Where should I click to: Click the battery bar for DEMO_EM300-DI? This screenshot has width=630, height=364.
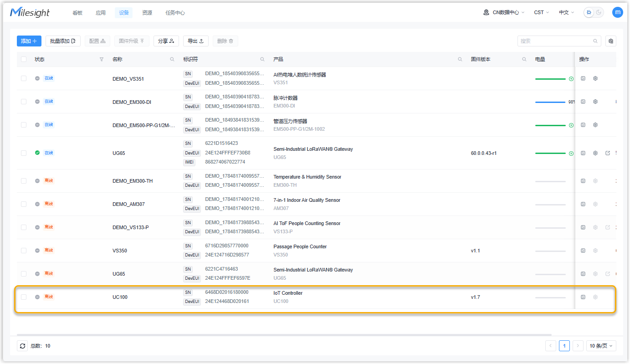(550, 102)
